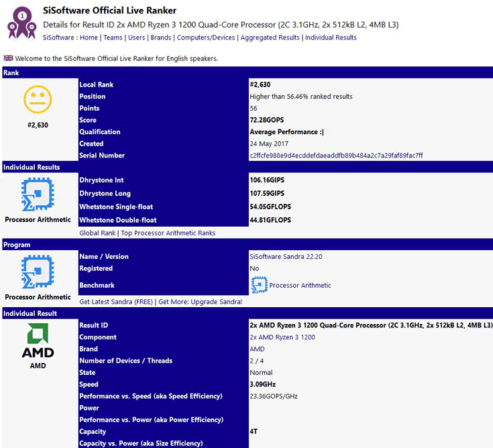
Task: Open the 2x AMD Ryzen 3 1200 component link
Action: (282, 337)
